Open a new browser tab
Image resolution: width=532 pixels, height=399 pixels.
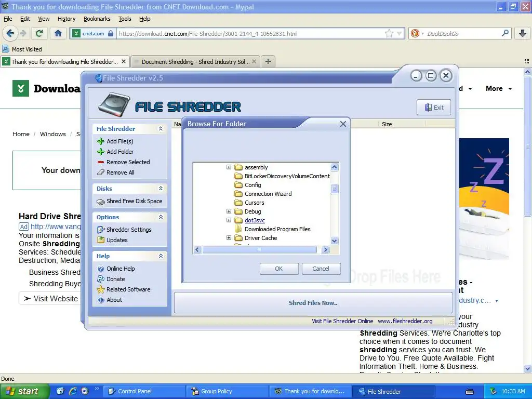pyautogui.click(x=268, y=61)
